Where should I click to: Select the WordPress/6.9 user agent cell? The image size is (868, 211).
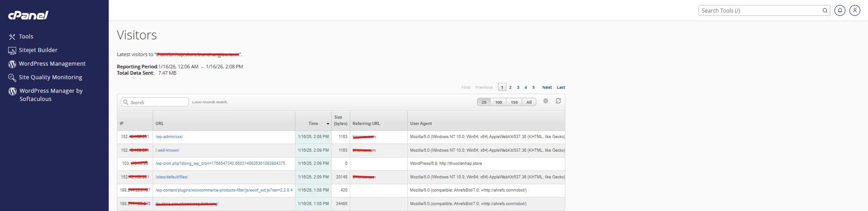[x=486, y=163]
